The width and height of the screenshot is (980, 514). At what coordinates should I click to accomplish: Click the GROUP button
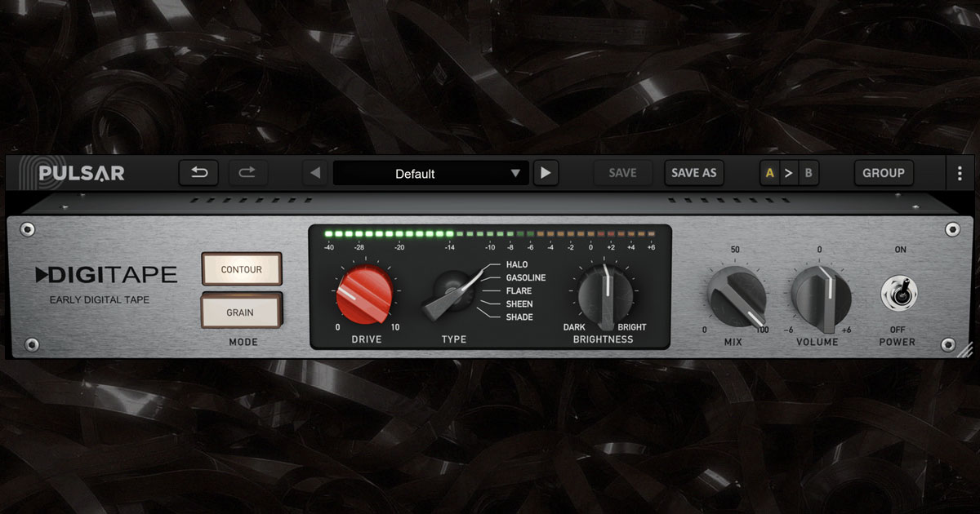(x=884, y=173)
